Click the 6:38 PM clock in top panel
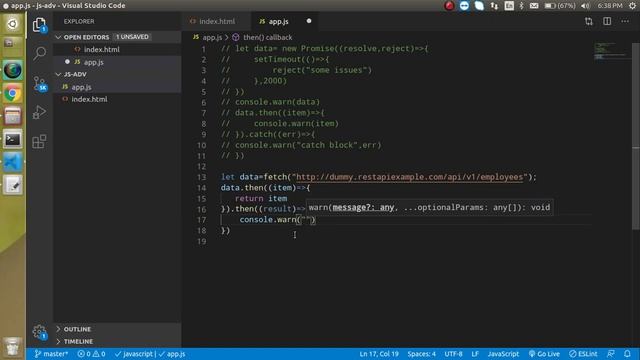Viewport: 640px width, 360px height. point(610,6)
